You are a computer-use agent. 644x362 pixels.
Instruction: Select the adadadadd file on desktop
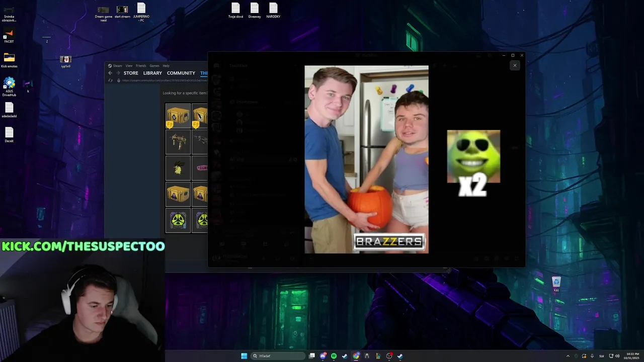tap(9, 110)
